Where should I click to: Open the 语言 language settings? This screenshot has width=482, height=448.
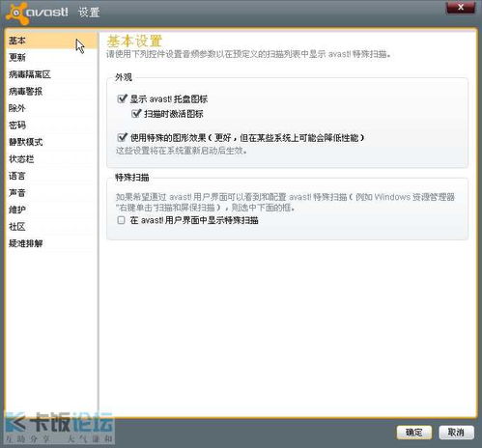pyautogui.click(x=51, y=176)
